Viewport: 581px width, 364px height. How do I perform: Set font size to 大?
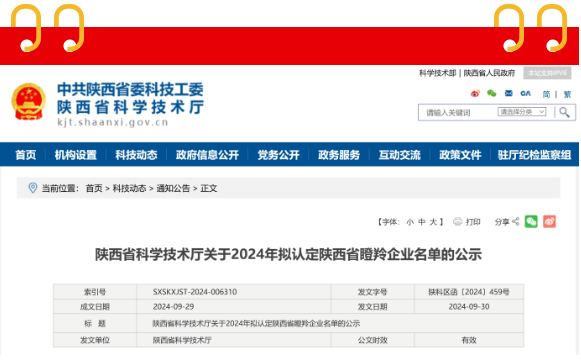click(433, 222)
